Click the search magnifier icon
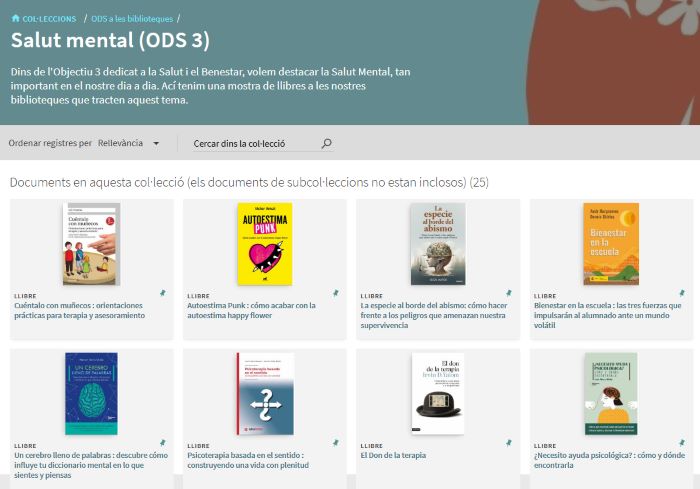The width and height of the screenshot is (700, 489). tap(326, 144)
